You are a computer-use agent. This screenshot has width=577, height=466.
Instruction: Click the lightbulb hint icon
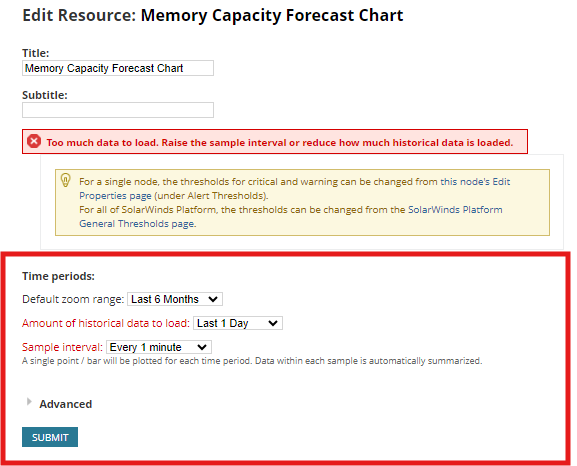point(66,180)
